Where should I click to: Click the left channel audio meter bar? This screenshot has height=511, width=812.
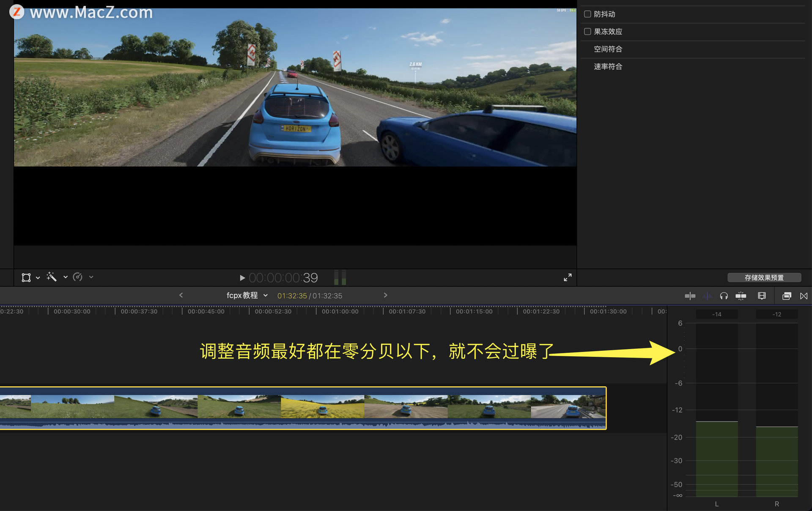[717, 410]
